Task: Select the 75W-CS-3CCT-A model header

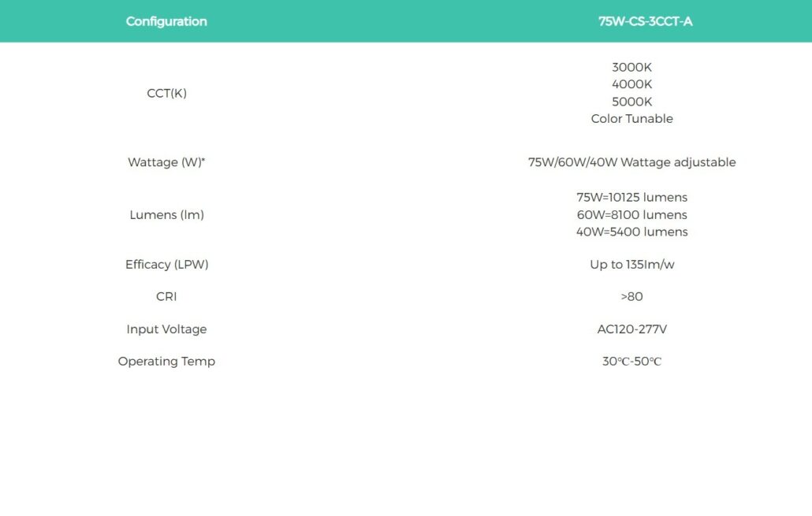Action: pos(645,21)
